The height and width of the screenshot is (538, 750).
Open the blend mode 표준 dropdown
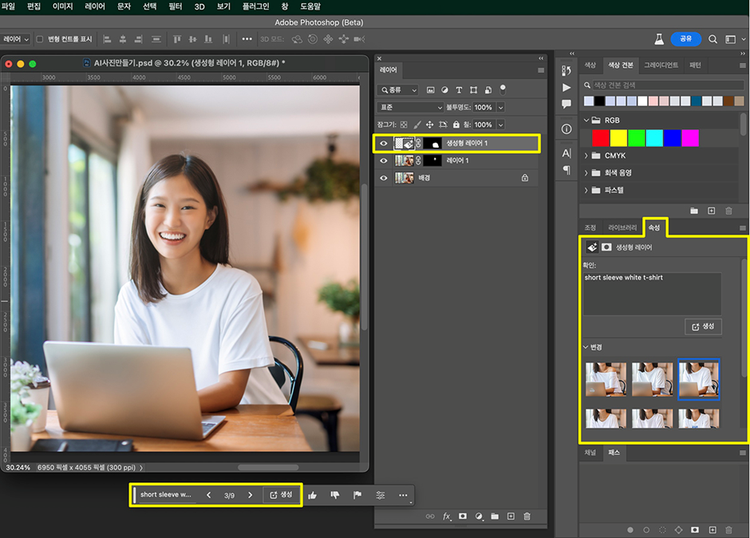tap(411, 107)
